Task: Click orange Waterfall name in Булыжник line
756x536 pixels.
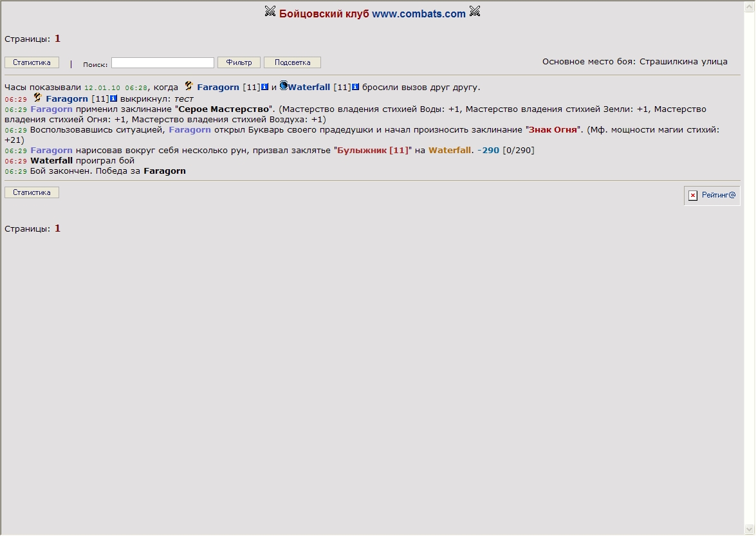Action: pyautogui.click(x=449, y=151)
